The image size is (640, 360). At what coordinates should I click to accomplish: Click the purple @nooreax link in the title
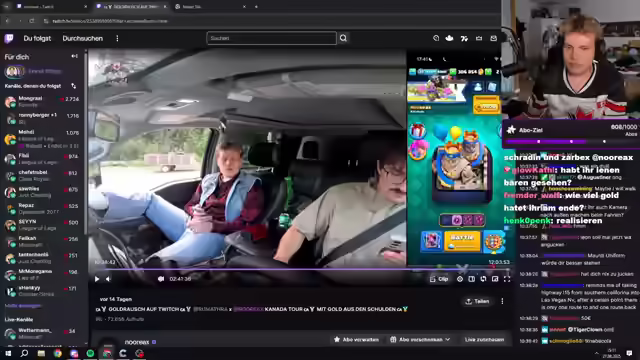tap(249, 309)
